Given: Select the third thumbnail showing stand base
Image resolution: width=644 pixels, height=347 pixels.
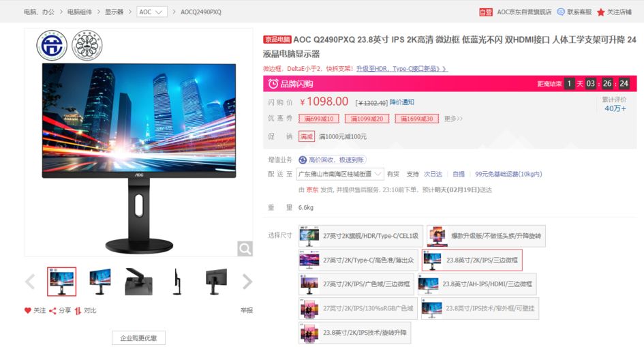Looking at the screenshot, I should 138,282.
